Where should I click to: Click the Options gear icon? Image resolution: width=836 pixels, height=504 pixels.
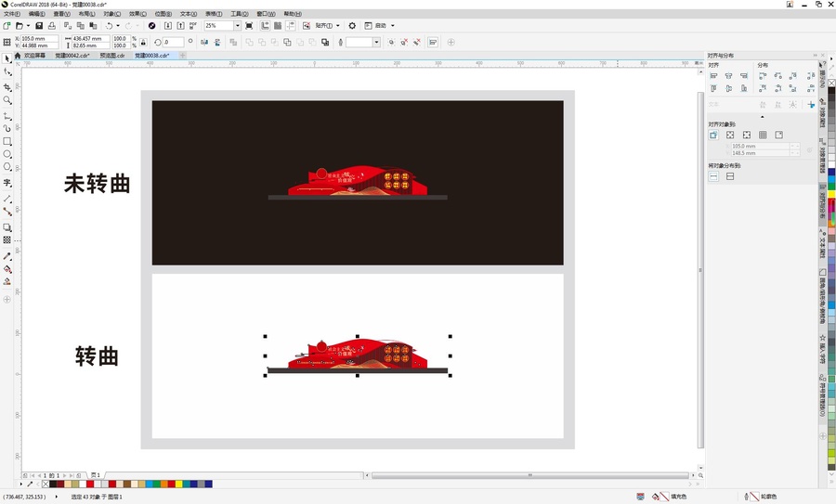352,26
